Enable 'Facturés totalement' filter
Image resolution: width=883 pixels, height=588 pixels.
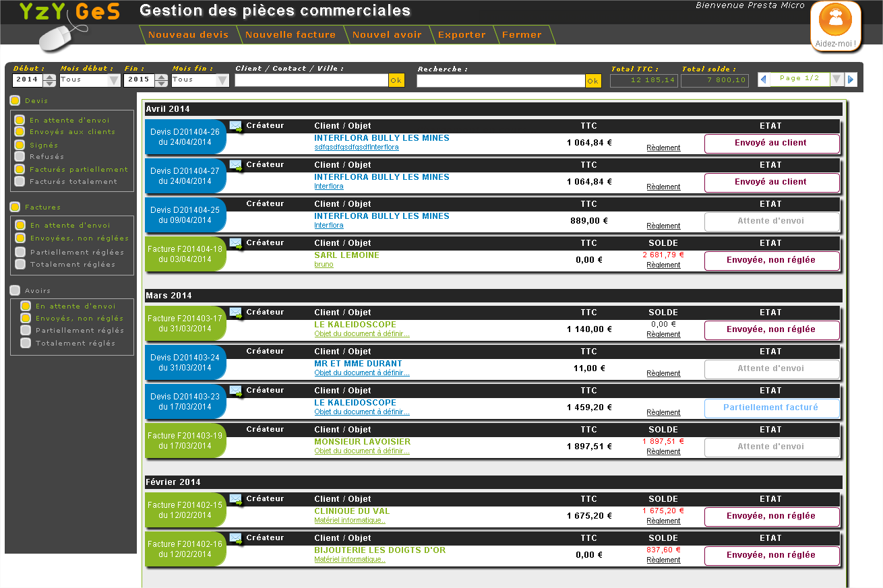(20, 181)
